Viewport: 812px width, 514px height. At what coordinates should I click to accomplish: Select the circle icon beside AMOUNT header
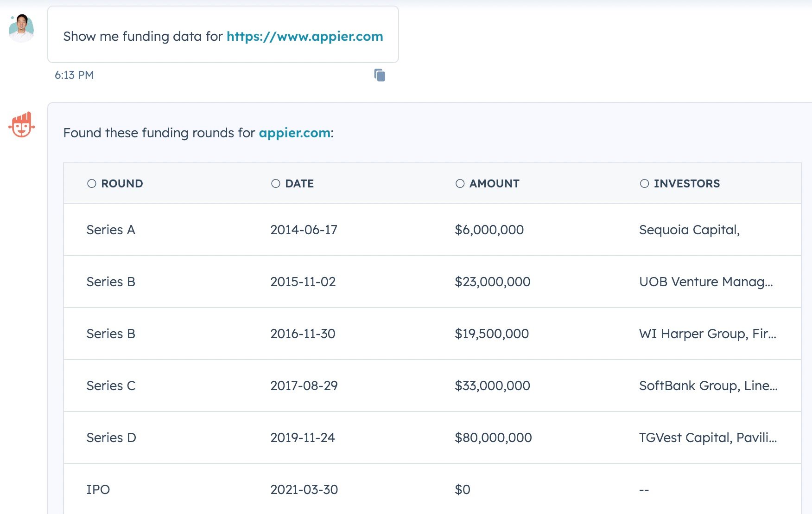tap(460, 183)
